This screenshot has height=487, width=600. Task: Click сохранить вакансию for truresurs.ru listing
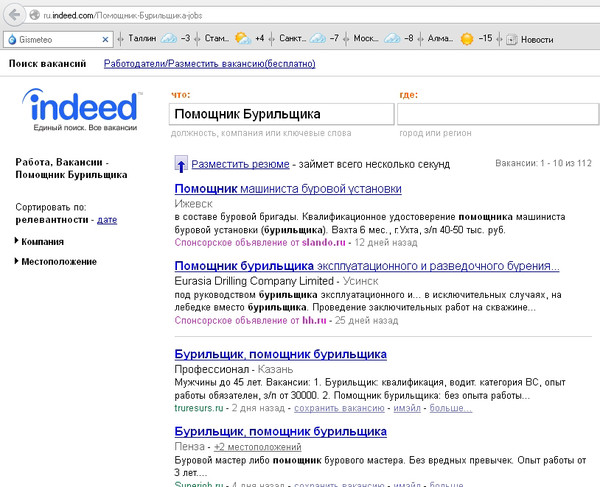point(339,408)
